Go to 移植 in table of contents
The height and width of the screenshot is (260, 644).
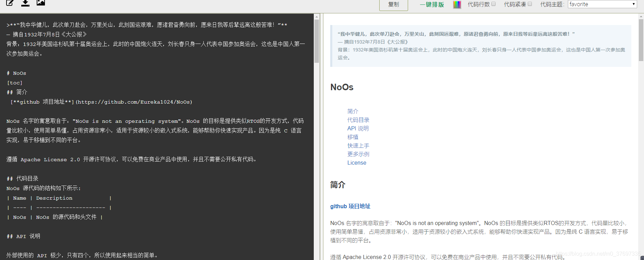[353, 137]
